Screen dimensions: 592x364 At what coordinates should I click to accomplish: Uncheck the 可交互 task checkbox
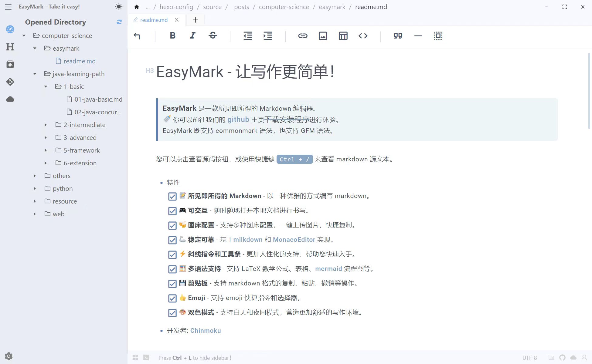click(x=172, y=211)
